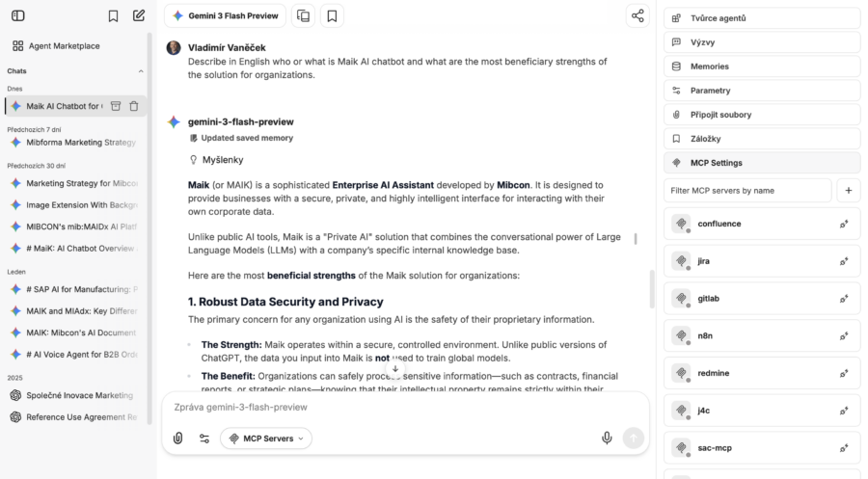
Task: Toggle the gitlab MCP server connection
Action: coord(843,299)
